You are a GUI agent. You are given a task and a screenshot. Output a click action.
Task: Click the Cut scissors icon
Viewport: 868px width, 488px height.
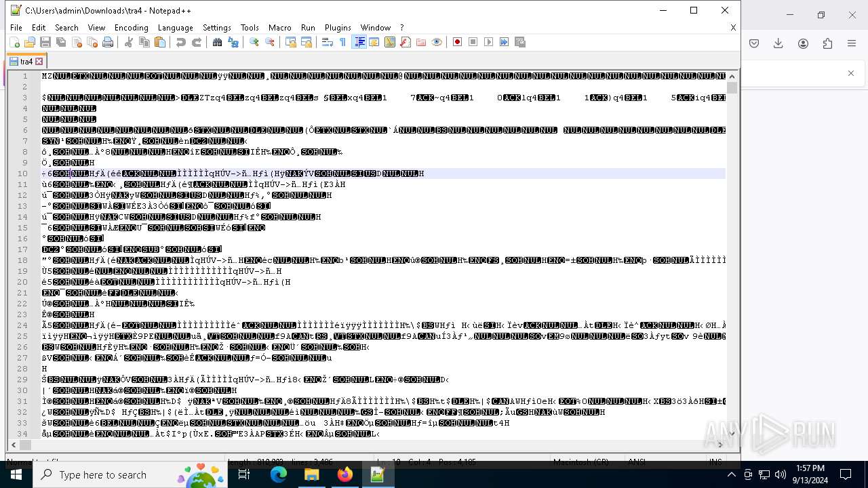tap(129, 42)
